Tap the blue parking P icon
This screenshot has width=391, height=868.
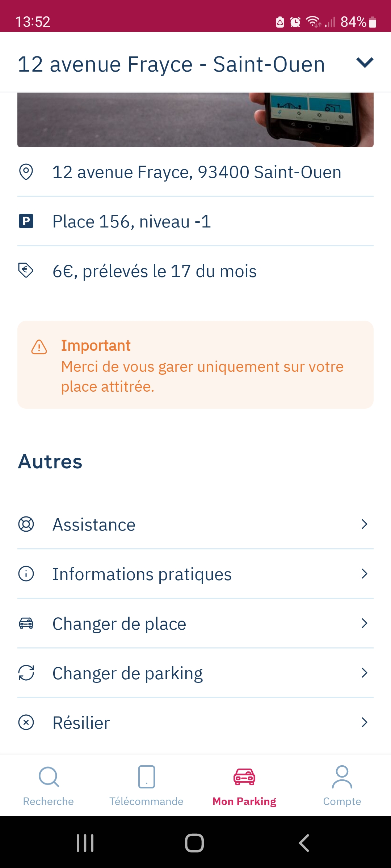pyautogui.click(x=26, y=221)
